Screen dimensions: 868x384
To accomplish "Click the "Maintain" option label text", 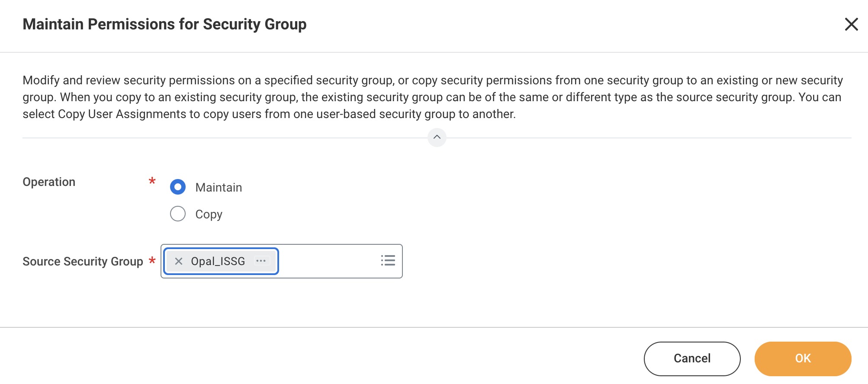I will 219,188.
